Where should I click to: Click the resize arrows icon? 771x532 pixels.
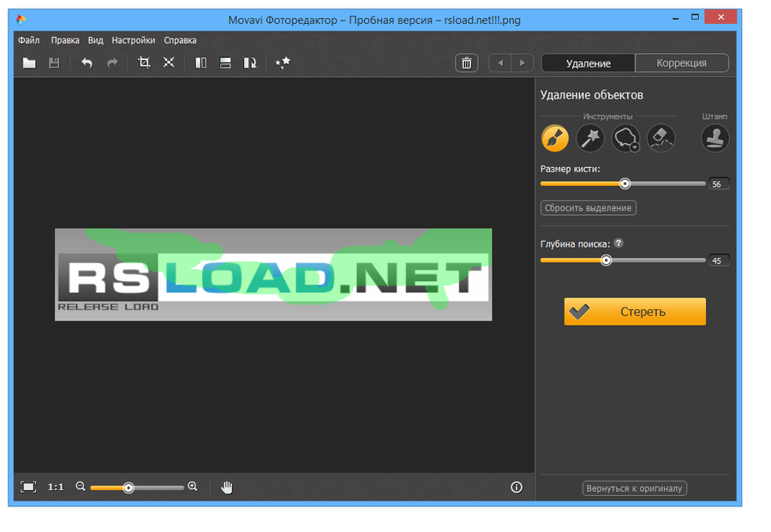169,63
